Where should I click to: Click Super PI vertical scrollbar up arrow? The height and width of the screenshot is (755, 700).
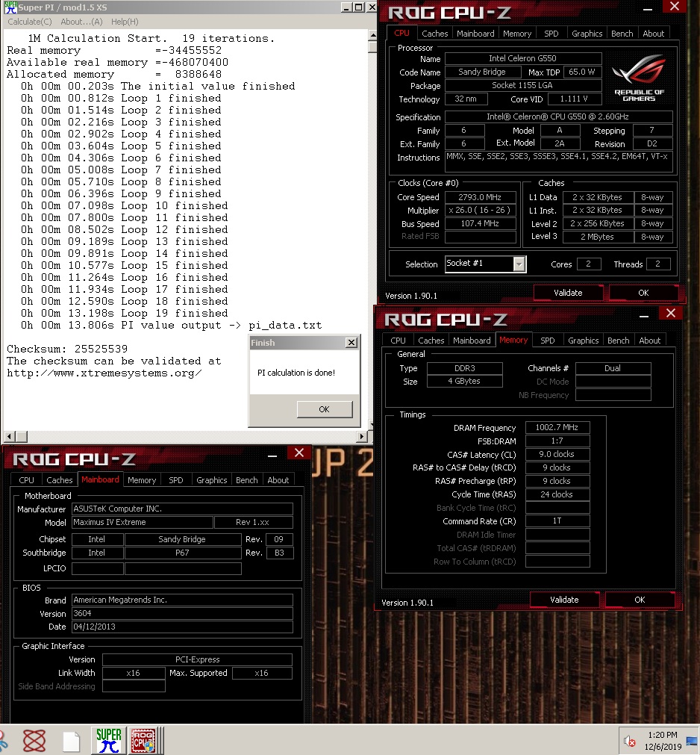pyautogui.click(x=372, y=36)
